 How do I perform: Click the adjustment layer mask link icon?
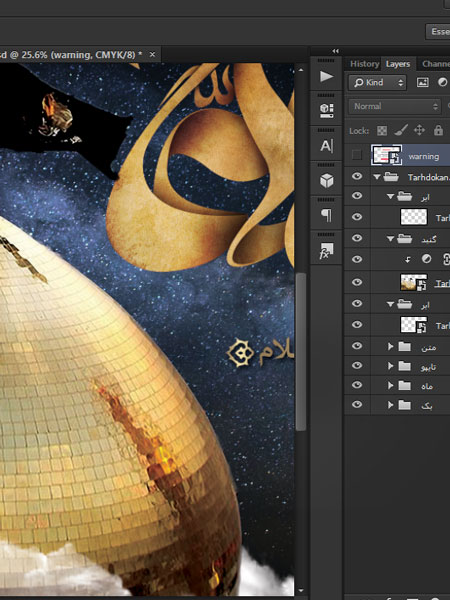[446, 259]
